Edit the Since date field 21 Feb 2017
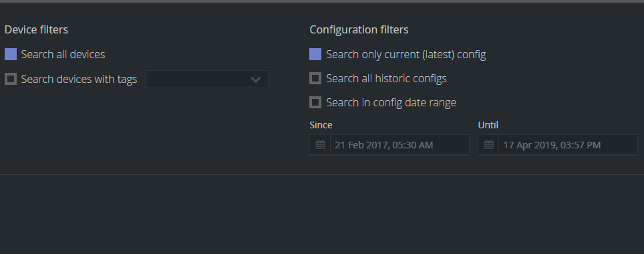This screenshot has width=644, height=254. [x=399, y=144]
